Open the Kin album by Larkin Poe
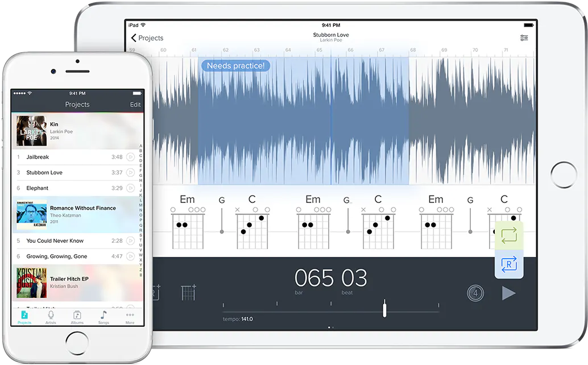The width and height of the screenshot is (588, 365). coord(78,130)
